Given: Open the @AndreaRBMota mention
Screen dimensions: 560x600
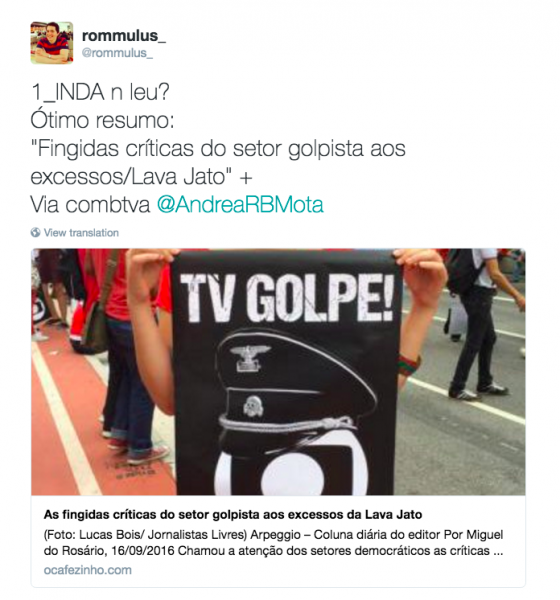Looking at the screenshot, I should [x=240, y=204].
